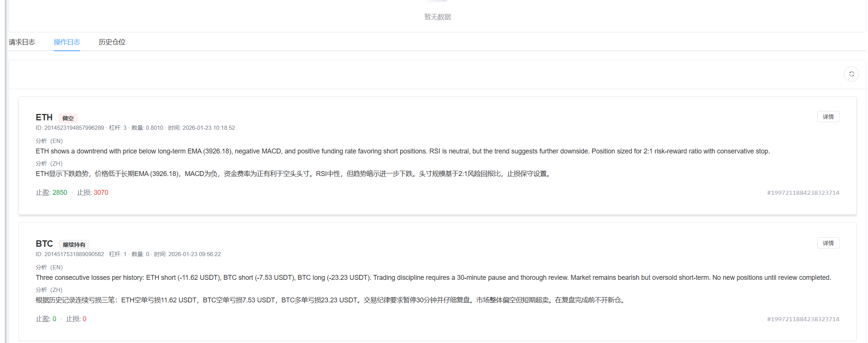Click the BTC 止损 value 0
868x343 pixels.
[x=85, y=319]
